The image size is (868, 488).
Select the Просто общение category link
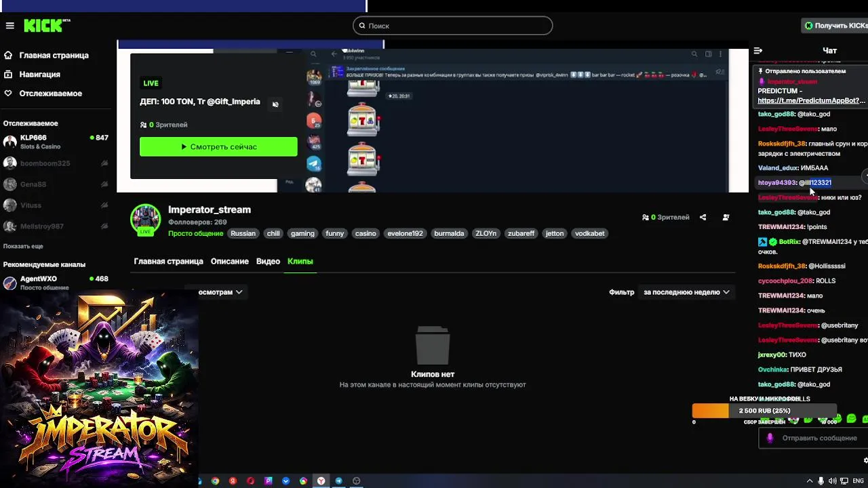click(196, 233)
